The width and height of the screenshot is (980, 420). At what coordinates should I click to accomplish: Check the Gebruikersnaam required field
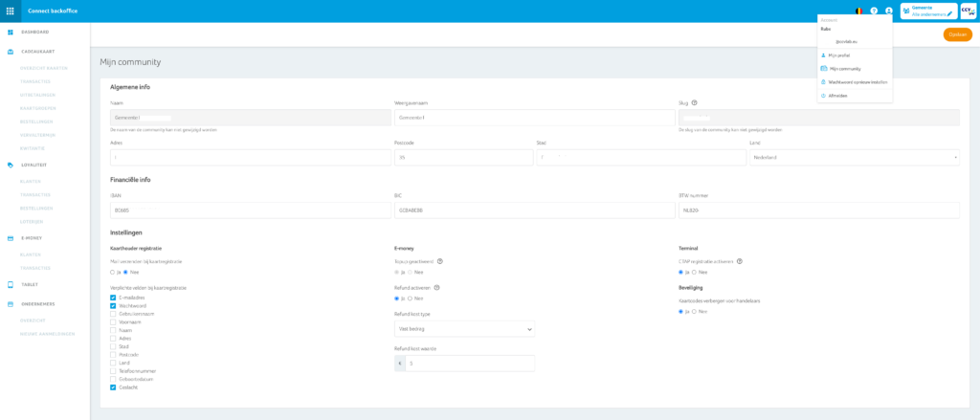(113, 314)
